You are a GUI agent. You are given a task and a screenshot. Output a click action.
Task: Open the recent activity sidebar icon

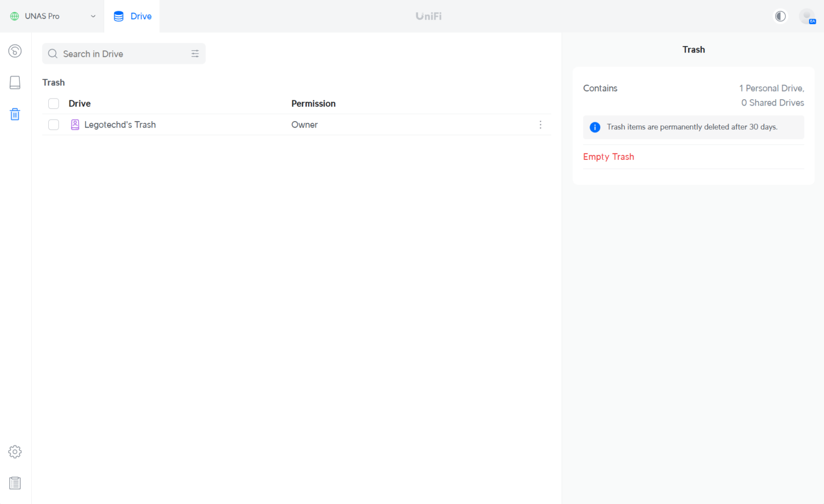point(15,51)
